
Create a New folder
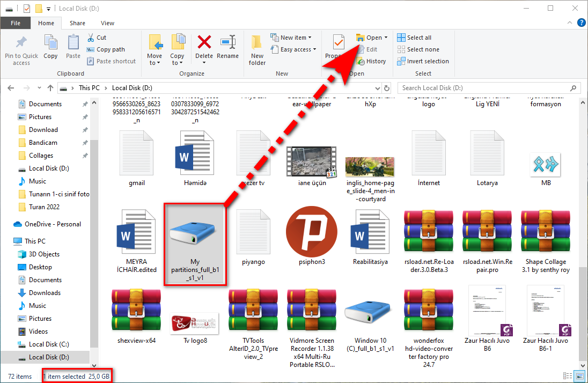(x=257, y=50)
